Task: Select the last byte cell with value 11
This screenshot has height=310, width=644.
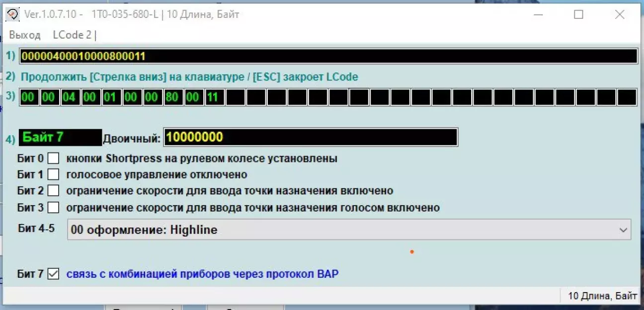Action: (x=213, y=97)
